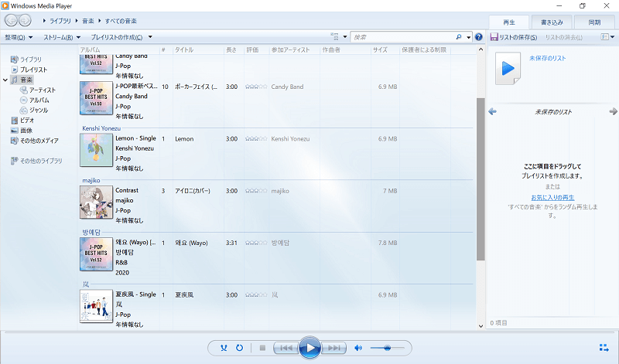Switch to the 再生 tab
The width and height of the screenshot is (619, 364).
[509, 22]
